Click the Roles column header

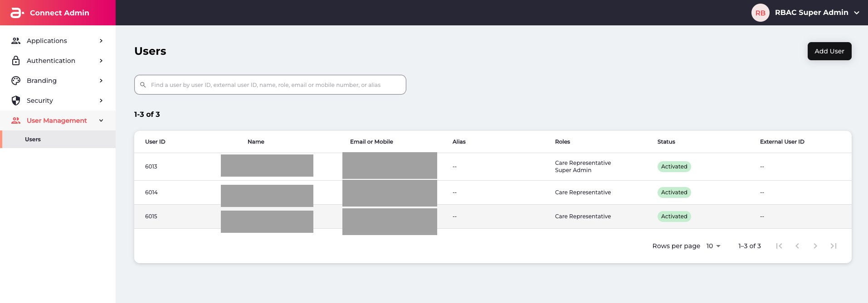coord(562,142)
